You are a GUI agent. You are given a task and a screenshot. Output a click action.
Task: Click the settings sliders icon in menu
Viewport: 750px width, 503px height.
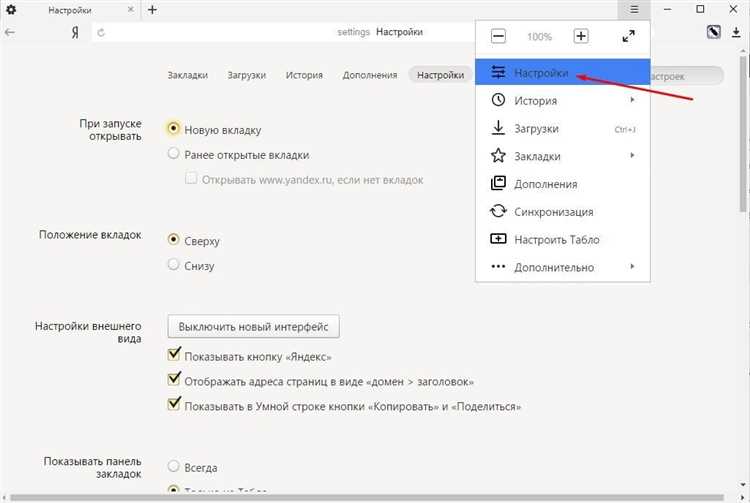[x=498, y=72]
